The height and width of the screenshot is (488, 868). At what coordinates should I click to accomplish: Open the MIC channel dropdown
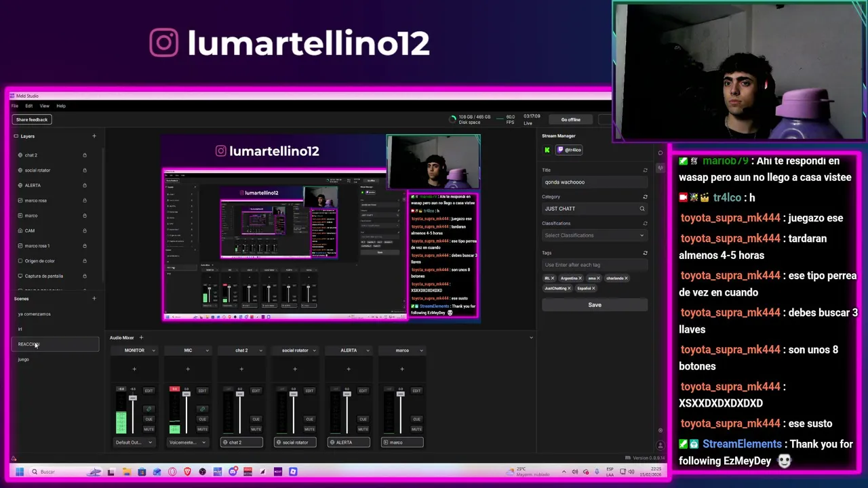[207, 350]
